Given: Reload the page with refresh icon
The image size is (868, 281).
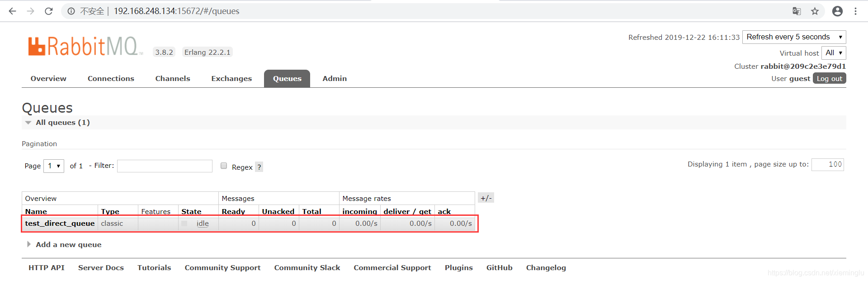Looking at the screenshot, I should [49, 11].
